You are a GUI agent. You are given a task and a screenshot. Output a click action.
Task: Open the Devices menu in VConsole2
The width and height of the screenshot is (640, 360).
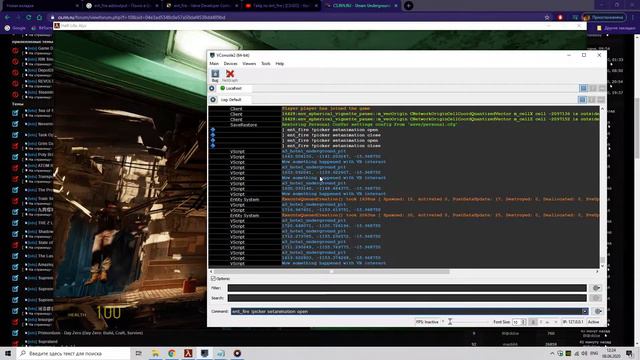pyautogui.click(x=230, y=64)
